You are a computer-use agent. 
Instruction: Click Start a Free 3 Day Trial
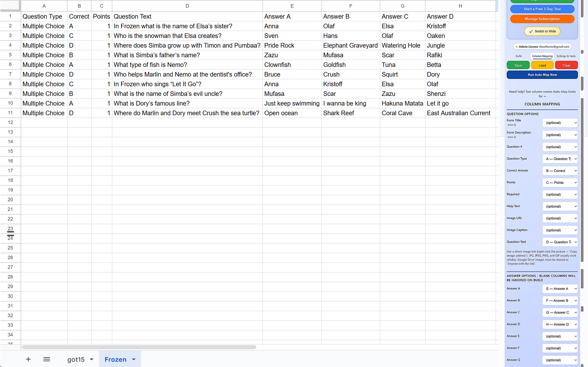(542, 9)
